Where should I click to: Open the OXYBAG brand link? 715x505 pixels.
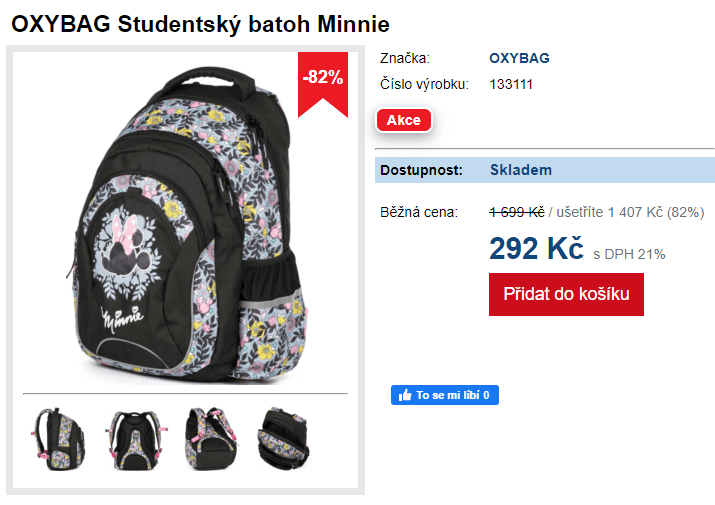pyautogui.click(x=519, y=58)
